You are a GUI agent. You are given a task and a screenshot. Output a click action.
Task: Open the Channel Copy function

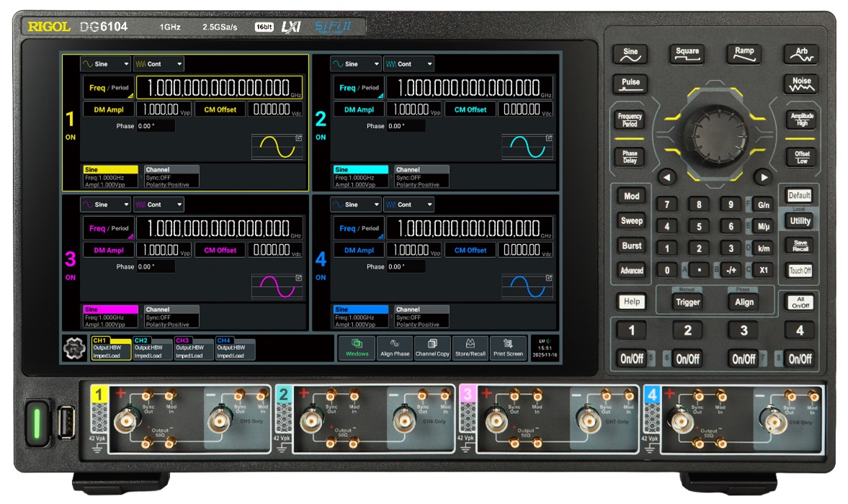(x=432, y=348)
